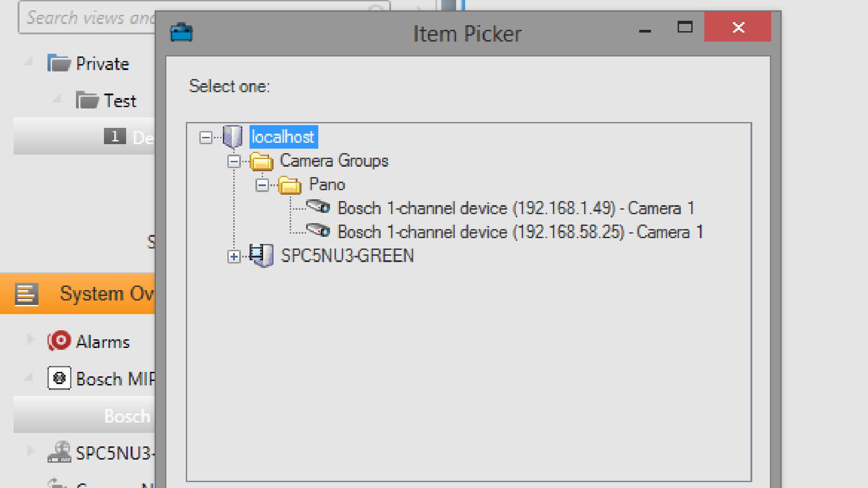Click the System Overview list icon
This screenshot has height=488, width=868.
[27, 295]
